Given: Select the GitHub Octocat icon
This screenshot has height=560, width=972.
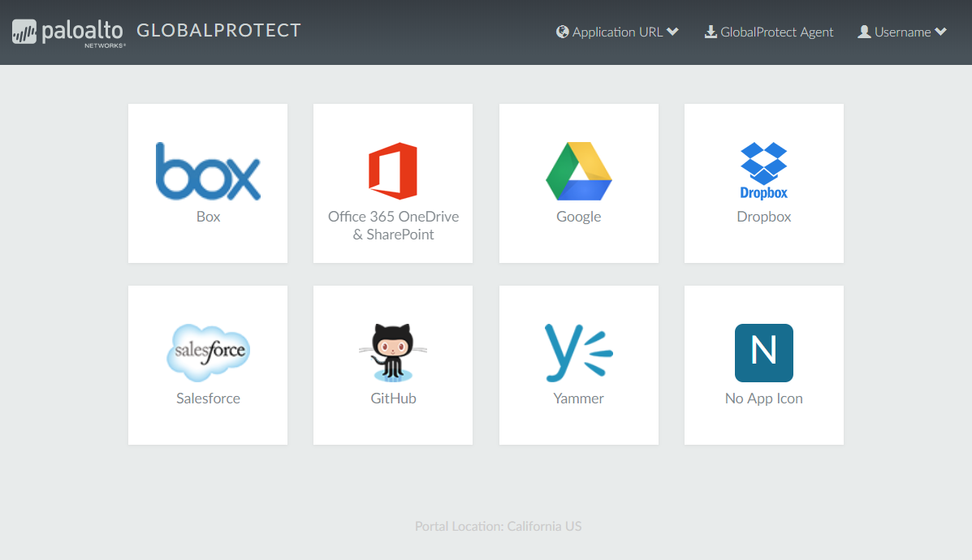Looking at the screenshot, I should pyautogui.click(x=393, y=353).
